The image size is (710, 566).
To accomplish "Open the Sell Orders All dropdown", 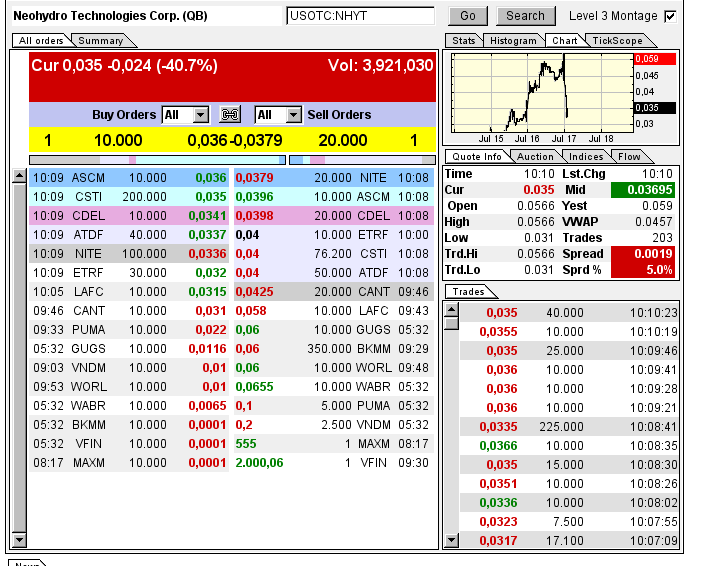I will pyautogui.click(x=278, y=115).
